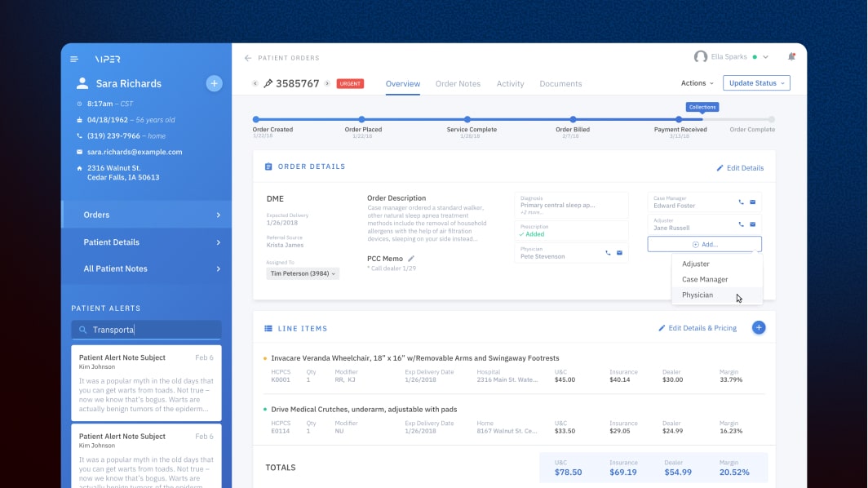Add a line item with plus button
Image resolution: width=868 pixels, height=488 pixels.
[759, 328]
